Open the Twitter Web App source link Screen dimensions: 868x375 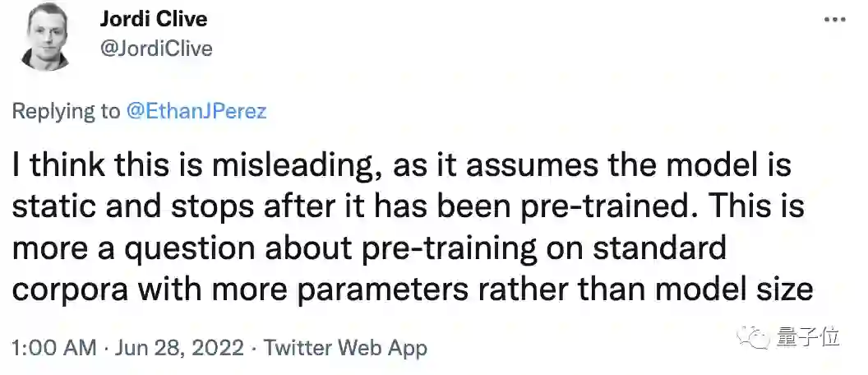coord(345,348)
